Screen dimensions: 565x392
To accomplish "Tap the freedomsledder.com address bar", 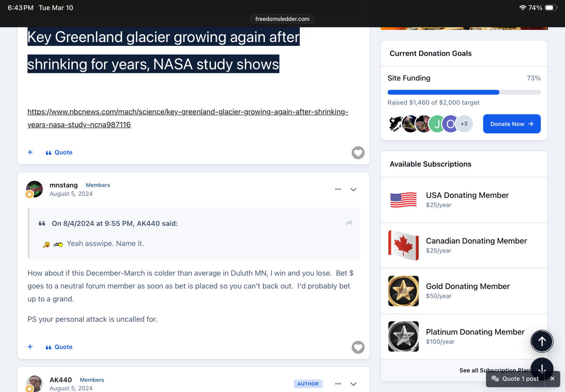I will [x=282, y=19].
